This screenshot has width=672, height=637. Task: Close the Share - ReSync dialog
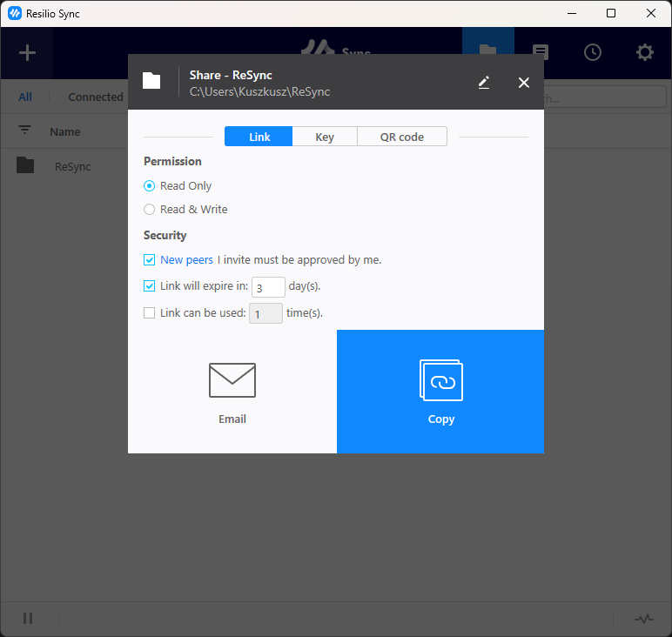point(524,83)
